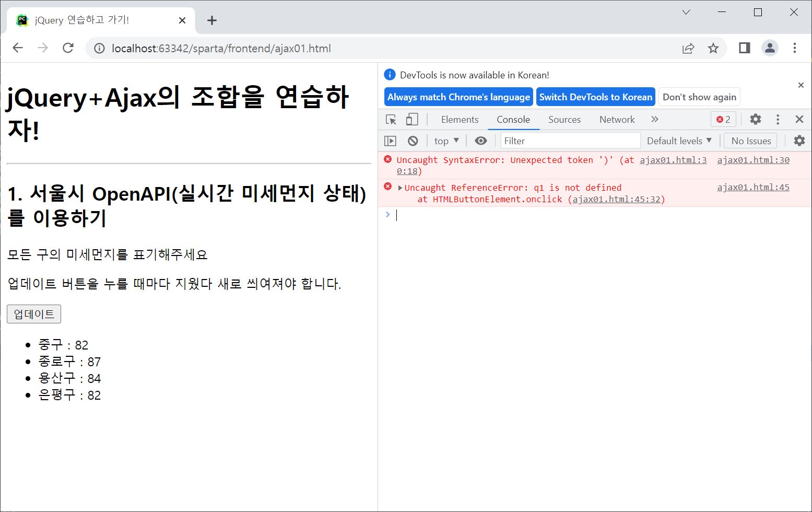This screenshot has height=512, width=812.
Task: Open Chrome side panel icon
Action: click(745, 48)
